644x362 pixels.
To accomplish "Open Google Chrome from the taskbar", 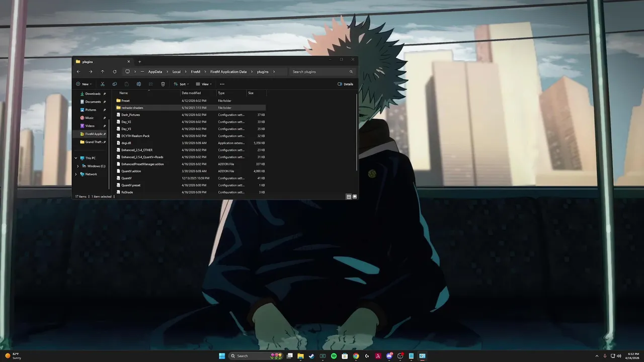I will [356, 356].
